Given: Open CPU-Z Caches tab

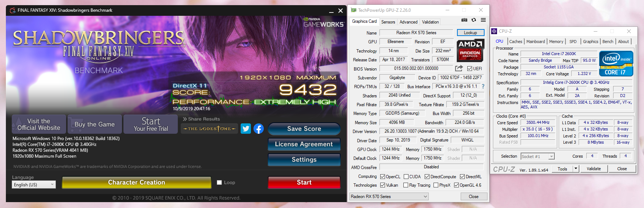Looking at the screenshot, I should (515, 42).
